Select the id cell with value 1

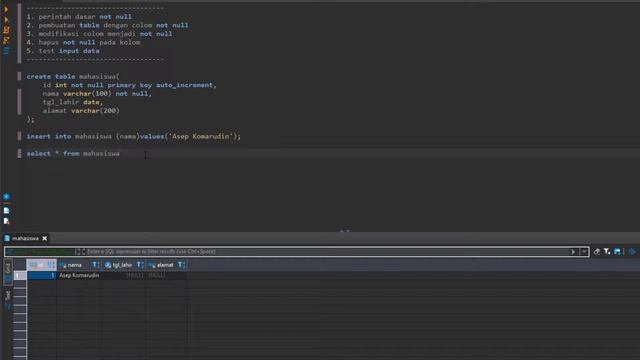42,276
